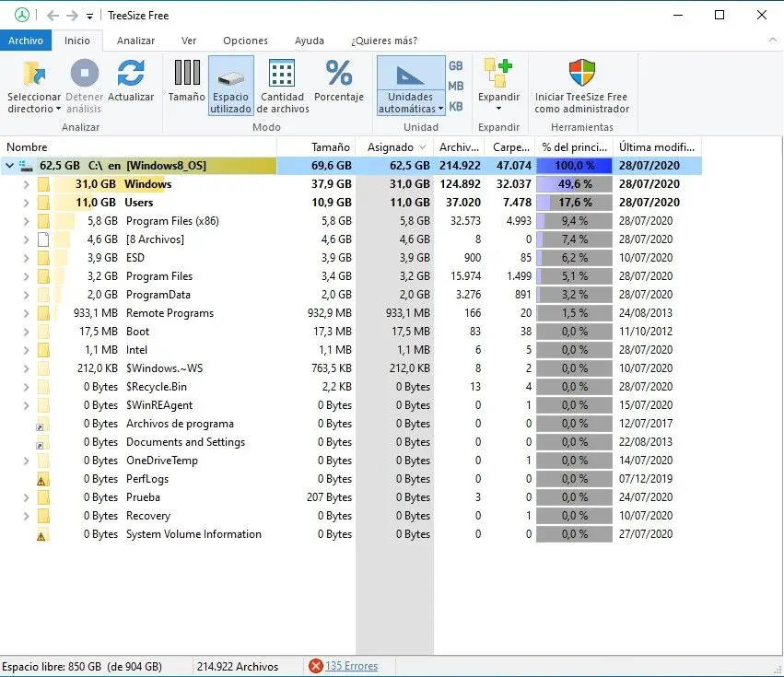
Task: Sort by the Asignado column header
Action: [x=392, y=147]
